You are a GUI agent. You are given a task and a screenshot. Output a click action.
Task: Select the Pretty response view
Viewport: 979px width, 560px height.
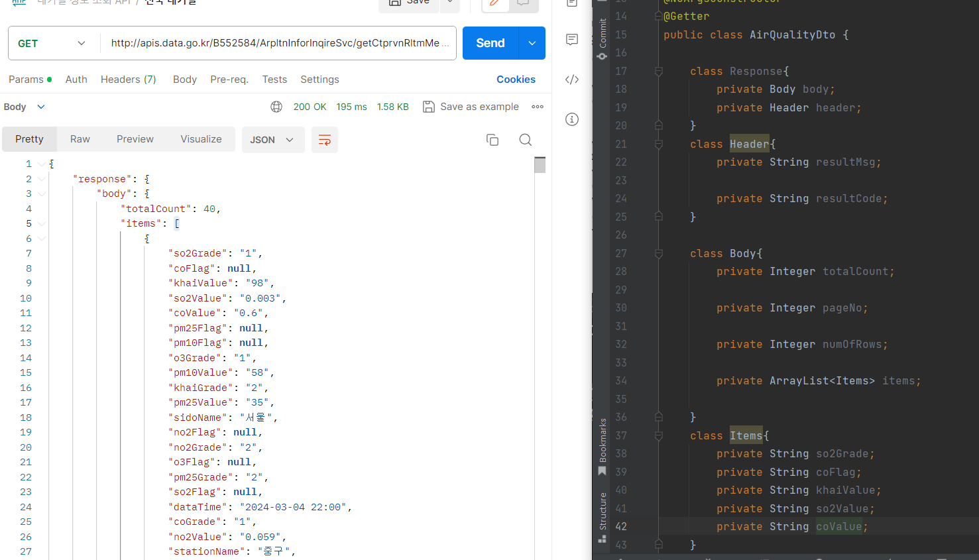tap(29, 139)
